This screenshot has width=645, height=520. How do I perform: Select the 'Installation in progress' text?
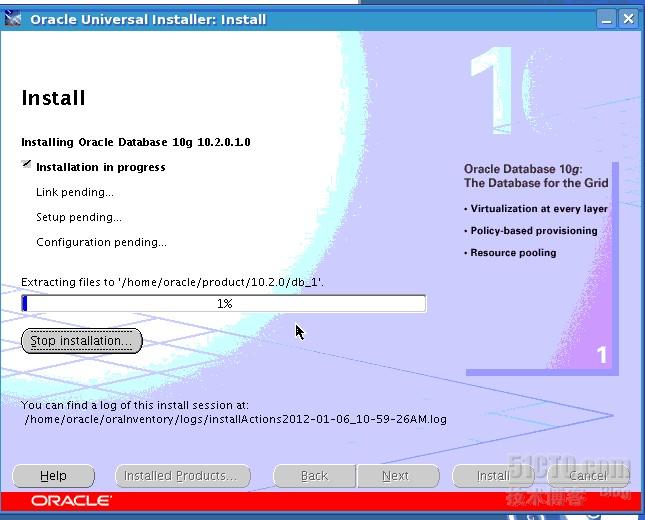(101, 167)
